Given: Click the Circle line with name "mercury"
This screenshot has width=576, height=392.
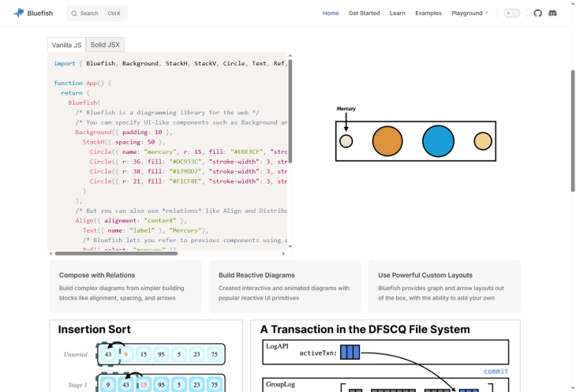Looking at the screenshot, I should (189, 152).
